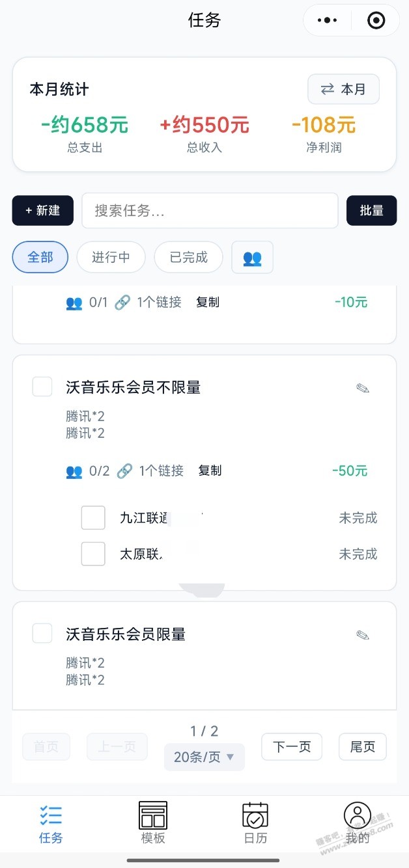Open the 我的 profile tab
Image resolution: width=409 pixels, height=868 pixels.
click(x=358, y=823)
